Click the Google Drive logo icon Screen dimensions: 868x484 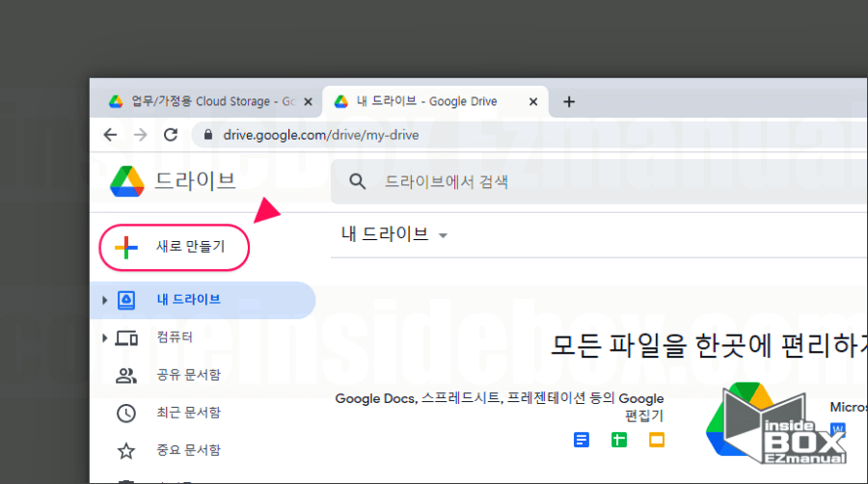(126, 181)
